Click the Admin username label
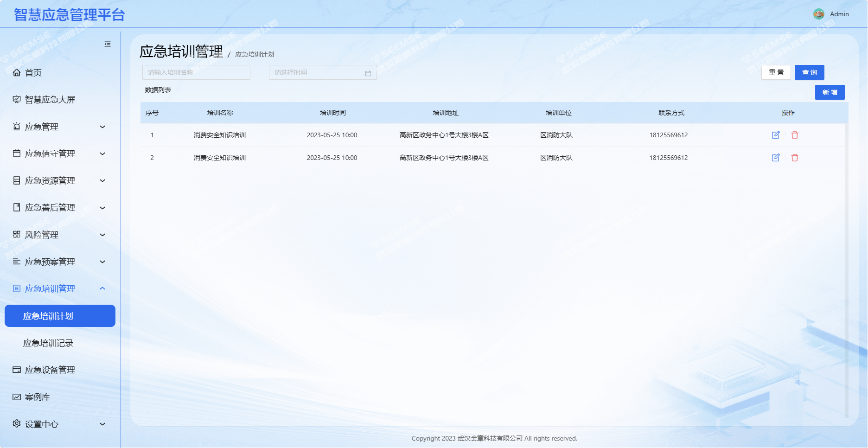868x448 pixels. pyautogui.click(x=839, y=14)
